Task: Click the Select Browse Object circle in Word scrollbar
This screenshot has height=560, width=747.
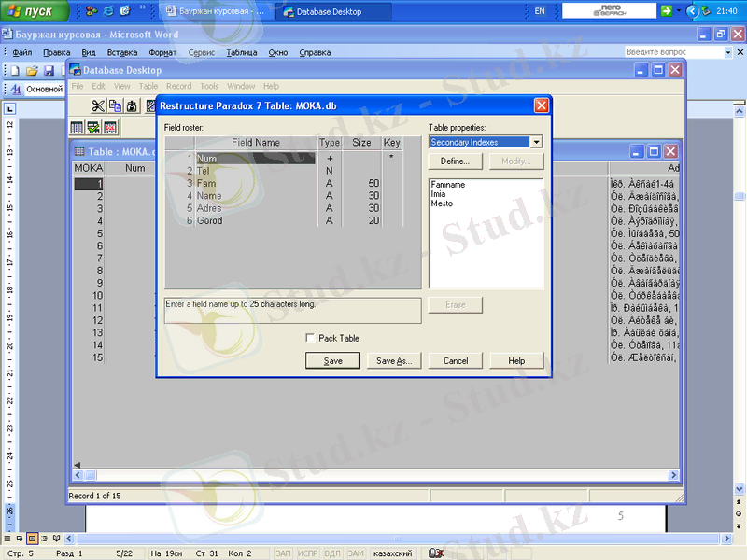Action: pos(739,513)
